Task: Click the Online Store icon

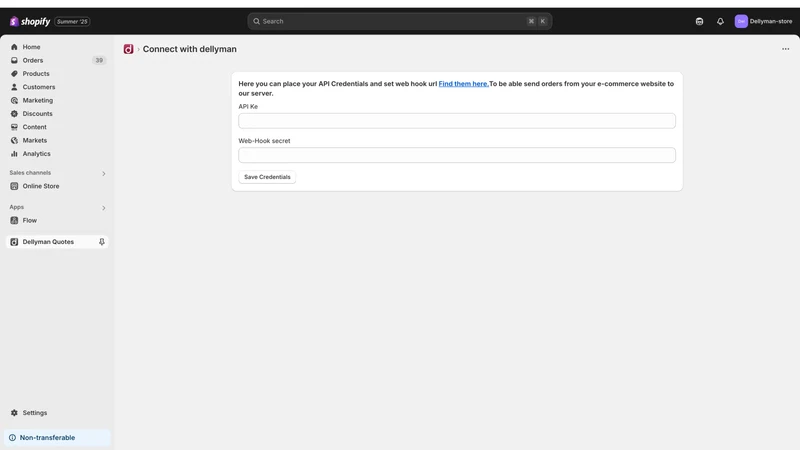Action: coord(14,186)
